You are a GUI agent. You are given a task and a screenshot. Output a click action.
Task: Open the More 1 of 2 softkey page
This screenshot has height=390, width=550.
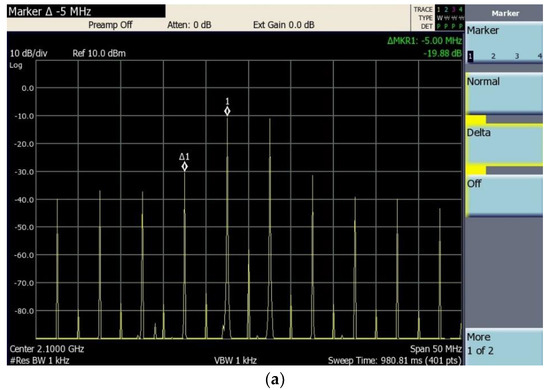(x=504, y=347)
